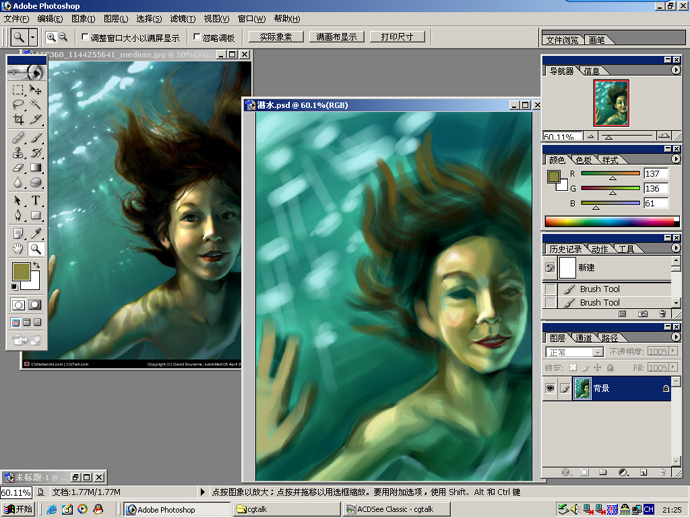Image resolution: width=690 pixels, height=518 pixels.
Task: Select full screen with menu bar mode
Action: click(x=26, y=323)
